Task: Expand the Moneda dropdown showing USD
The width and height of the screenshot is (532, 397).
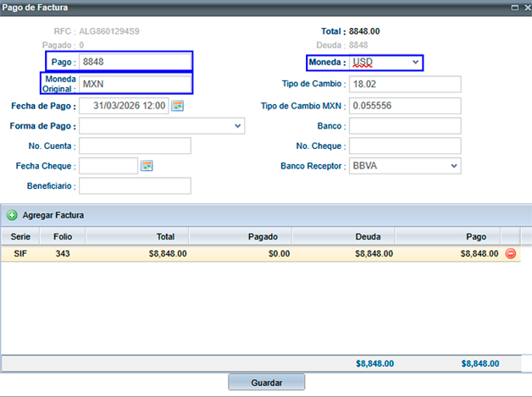Action: click(x=415, y=63)
